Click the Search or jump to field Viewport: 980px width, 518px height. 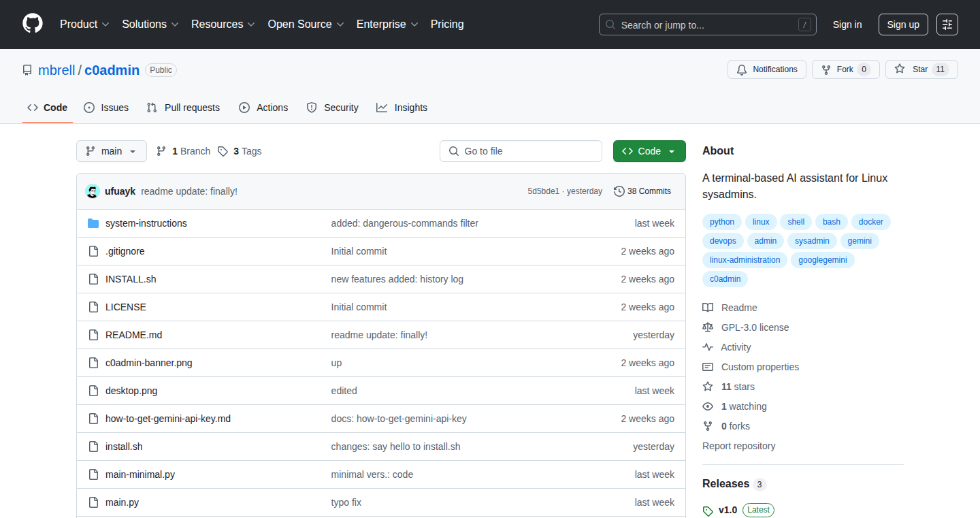tap(708, 25)
